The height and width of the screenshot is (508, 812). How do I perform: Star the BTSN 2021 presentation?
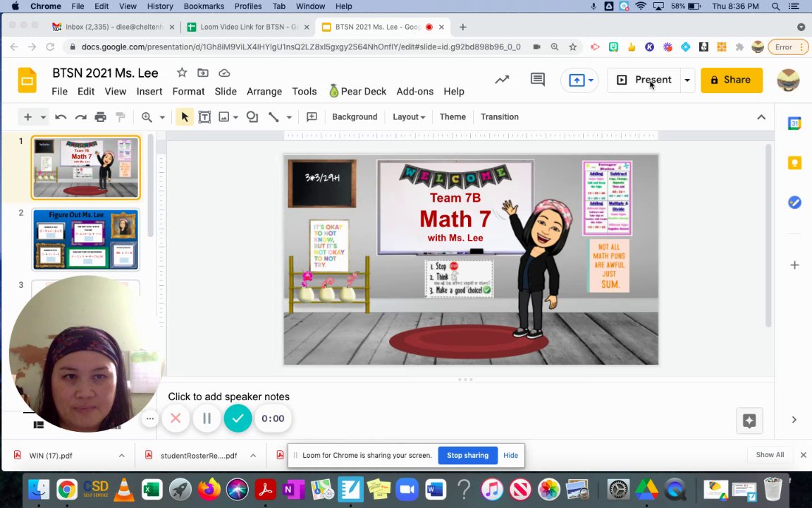click(x=182, y=73)
